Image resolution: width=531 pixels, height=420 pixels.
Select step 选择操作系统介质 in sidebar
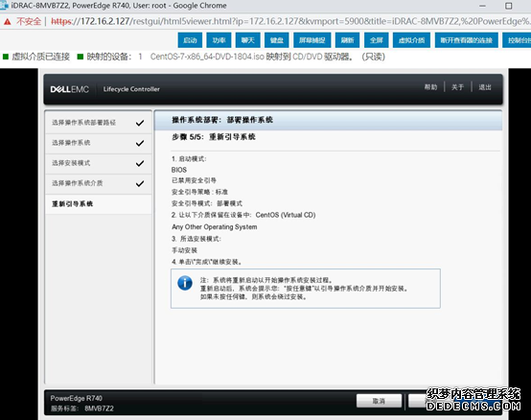click(x=98, y=183)
